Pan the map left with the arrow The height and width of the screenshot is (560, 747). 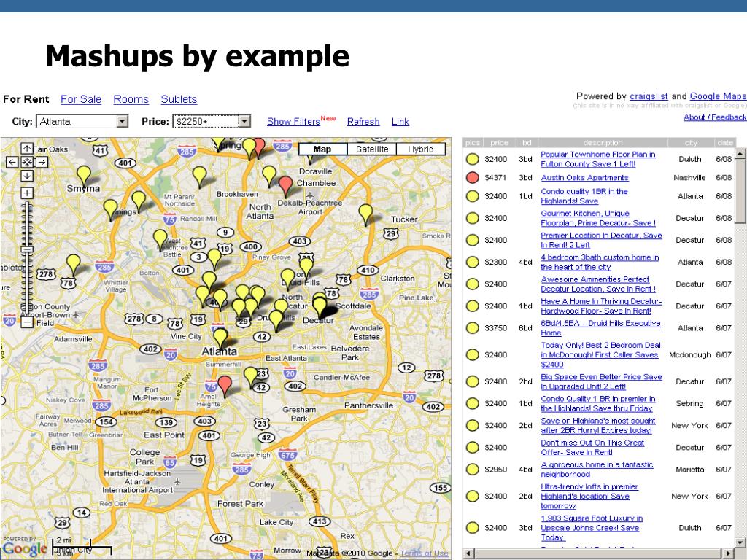(x=12, y=163)
